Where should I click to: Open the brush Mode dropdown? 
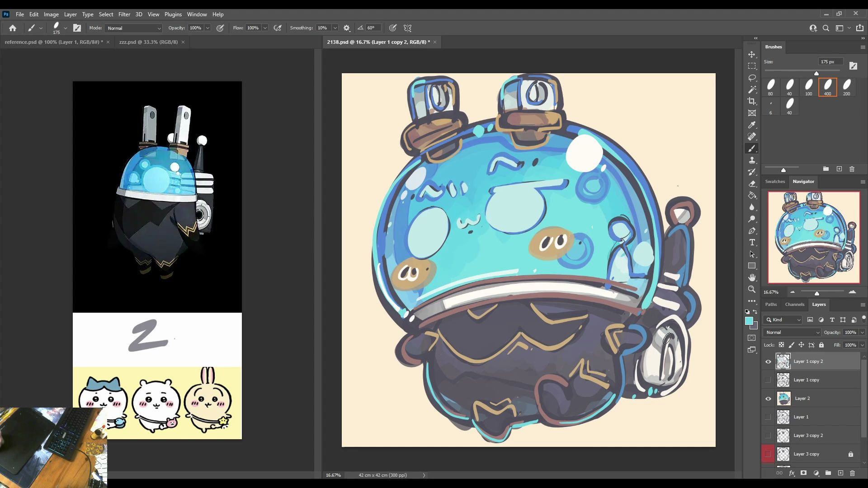(134, 28)
